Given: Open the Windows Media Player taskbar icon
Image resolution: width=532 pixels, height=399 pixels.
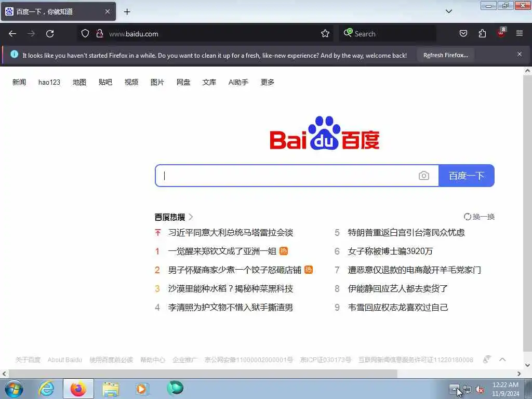Looking at the screenshot, I should [142, 389].
